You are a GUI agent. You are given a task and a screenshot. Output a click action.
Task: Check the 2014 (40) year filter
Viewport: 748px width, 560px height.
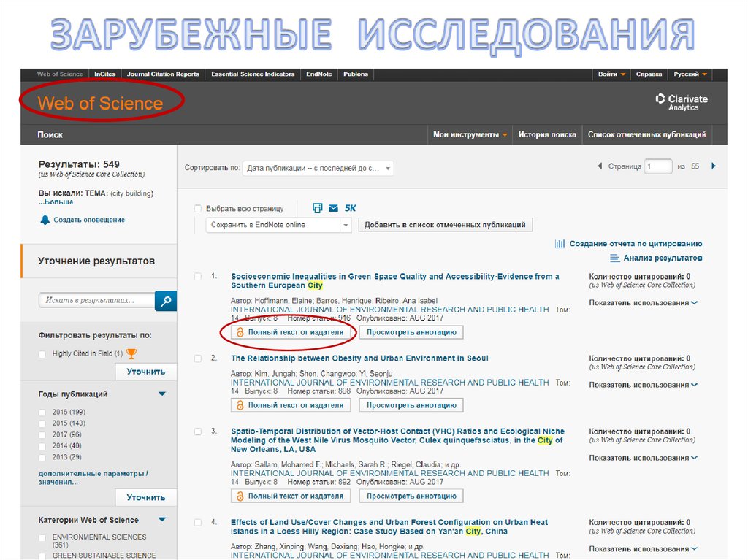tap(42, 447)
